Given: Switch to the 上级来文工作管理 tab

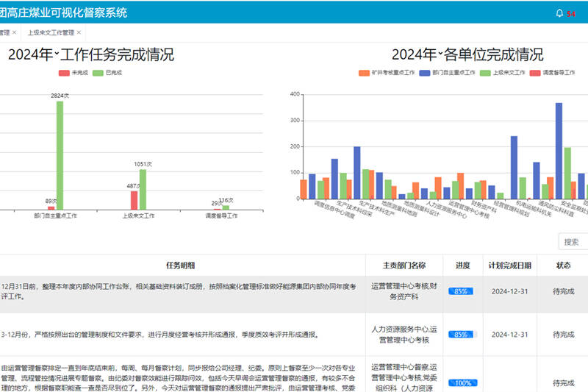Looking at the screenshot, I should [x=51, y=32].
